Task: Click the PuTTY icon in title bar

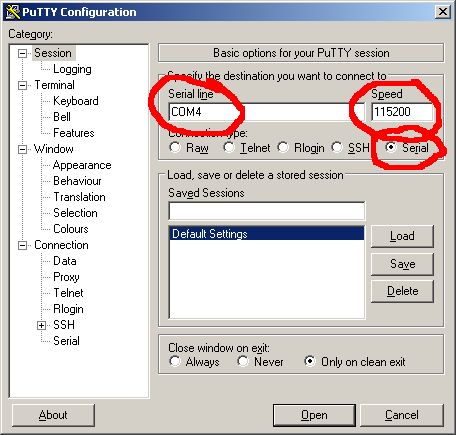Action: click(13, 12)
